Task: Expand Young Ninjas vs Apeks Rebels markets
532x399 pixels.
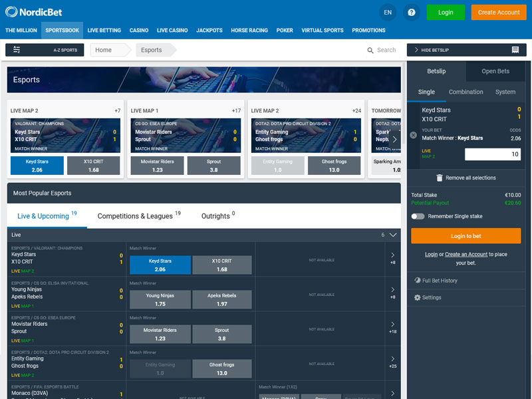Action: pyautogui.click(x=392, y=293)
